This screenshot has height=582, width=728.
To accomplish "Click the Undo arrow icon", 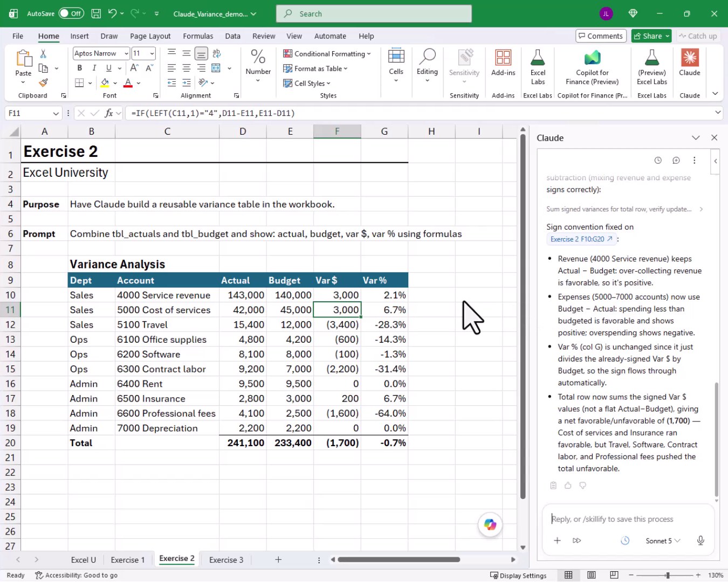I will point(112,13).
